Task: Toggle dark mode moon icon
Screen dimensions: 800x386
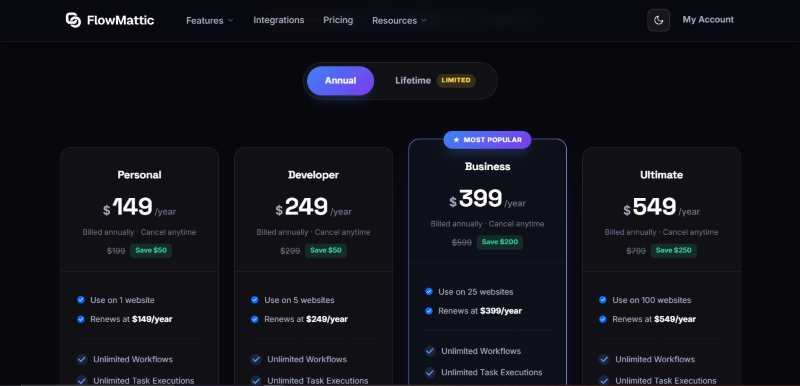Action: coord(658,20)
